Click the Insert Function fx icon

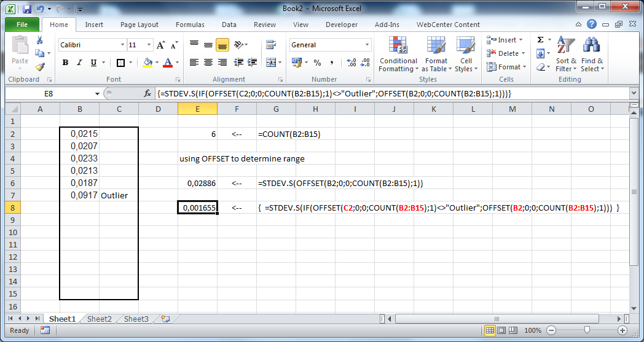[147, 93]
